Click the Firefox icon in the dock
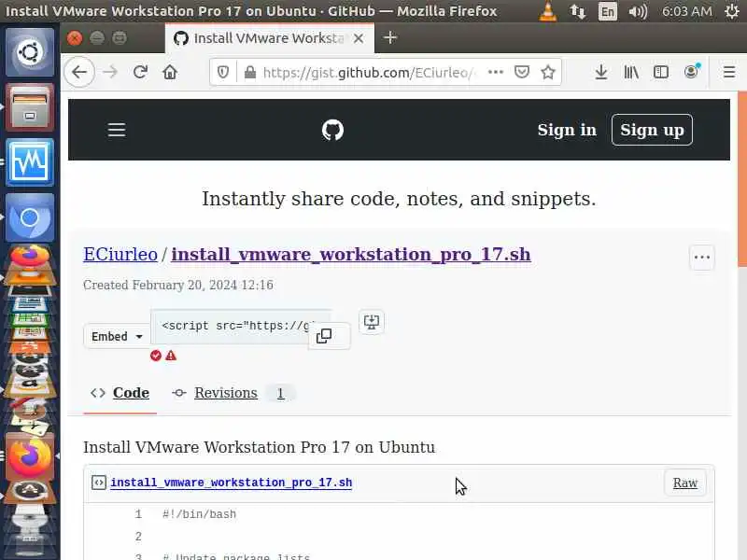747x560 pixels. [30, 456]
